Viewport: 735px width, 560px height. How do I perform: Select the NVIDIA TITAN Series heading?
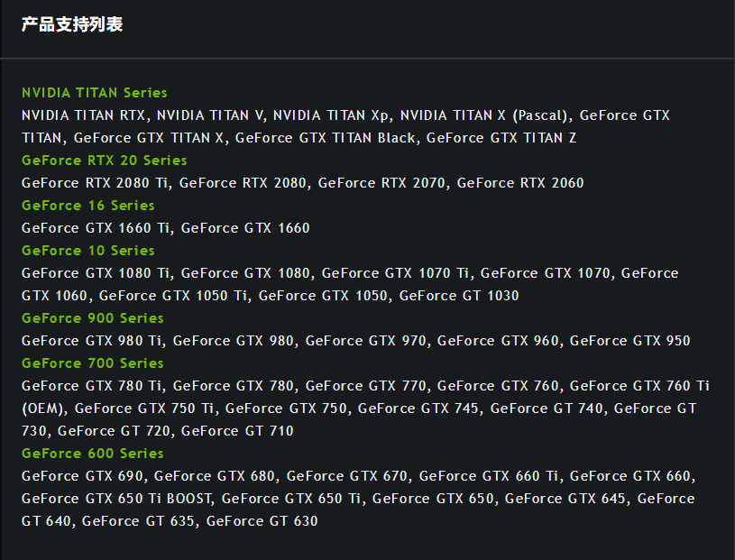[94, 93]
